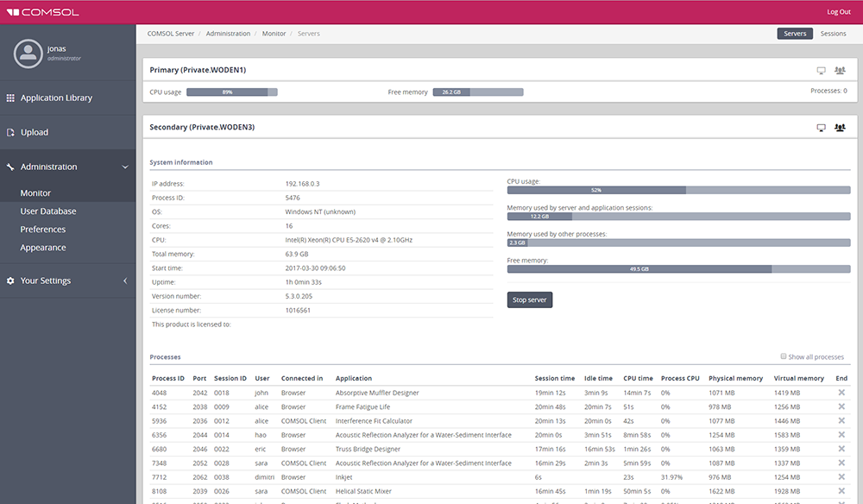Click the Log Out link
This screenshot has width=863, height=504.
pyautogui.click(x=838, y=12)
